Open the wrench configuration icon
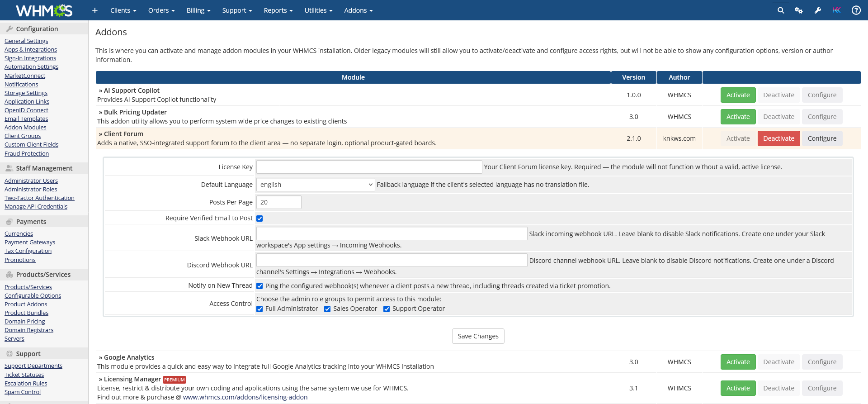 click(x=818, y=10)
